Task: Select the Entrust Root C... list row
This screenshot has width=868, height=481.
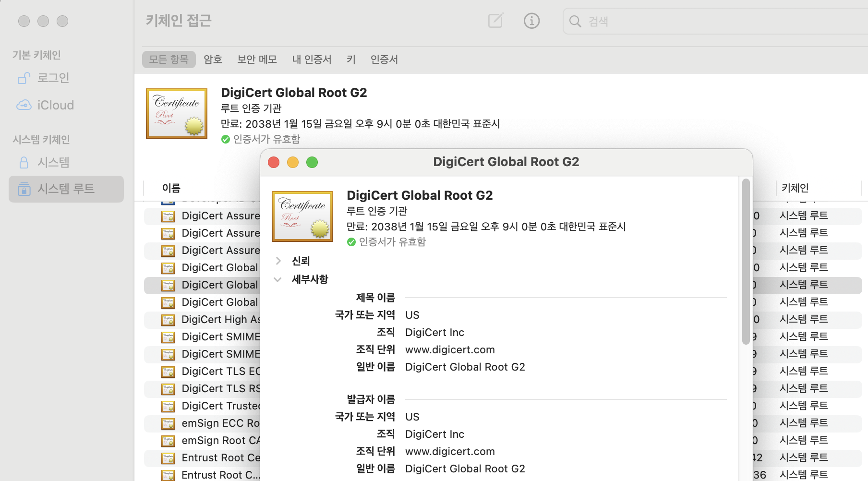Action: pyautogui.click(x=202, y=475)
